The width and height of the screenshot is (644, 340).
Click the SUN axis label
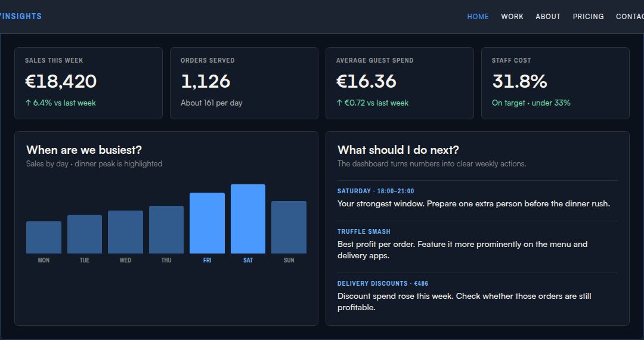tap(289, 260)
